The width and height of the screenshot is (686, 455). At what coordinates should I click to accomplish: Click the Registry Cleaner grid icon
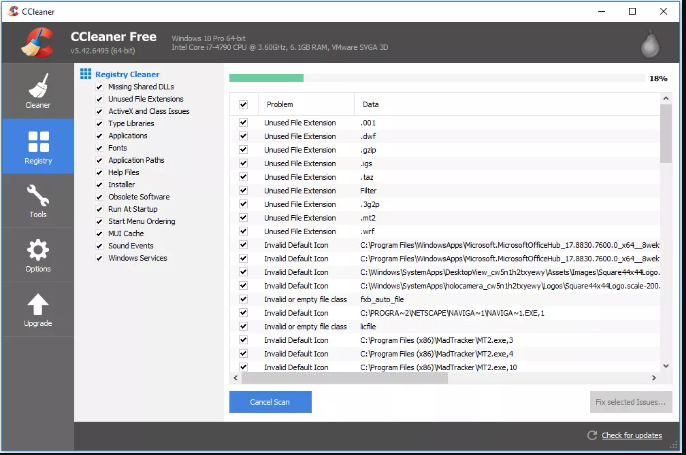click(85, 74)
